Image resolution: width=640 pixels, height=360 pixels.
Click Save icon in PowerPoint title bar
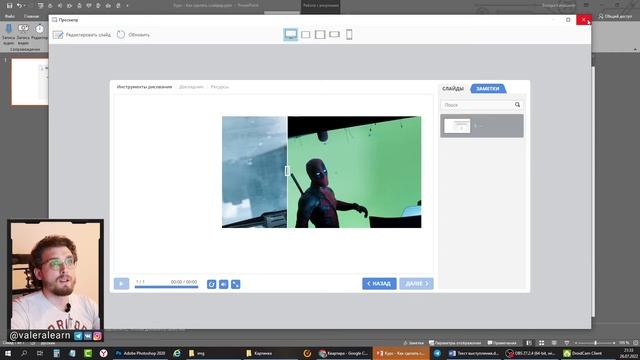coord(9,5)
